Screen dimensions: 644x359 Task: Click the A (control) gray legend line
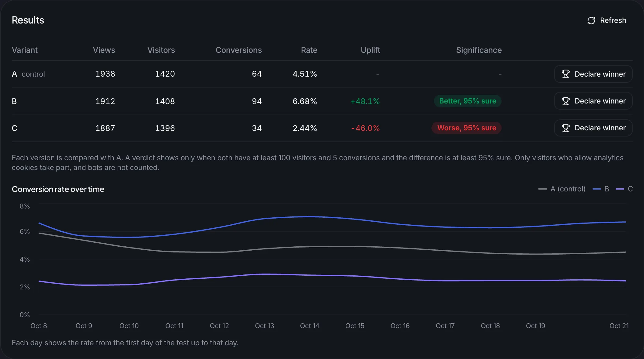543,189
